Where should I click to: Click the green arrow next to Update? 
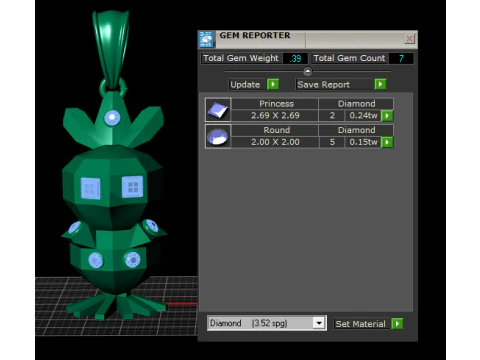273,84
